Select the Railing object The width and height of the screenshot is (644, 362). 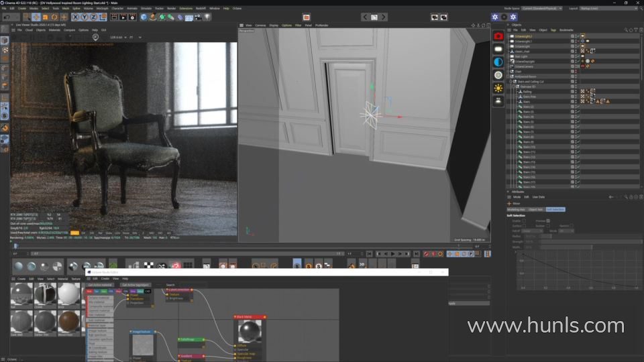click(527, 92)
